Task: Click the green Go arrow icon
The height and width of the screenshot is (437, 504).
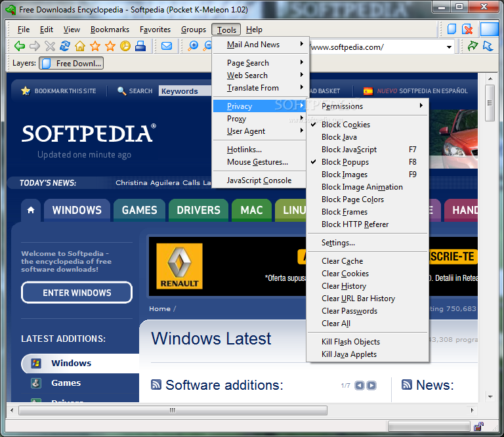Action: coord(472,46)
